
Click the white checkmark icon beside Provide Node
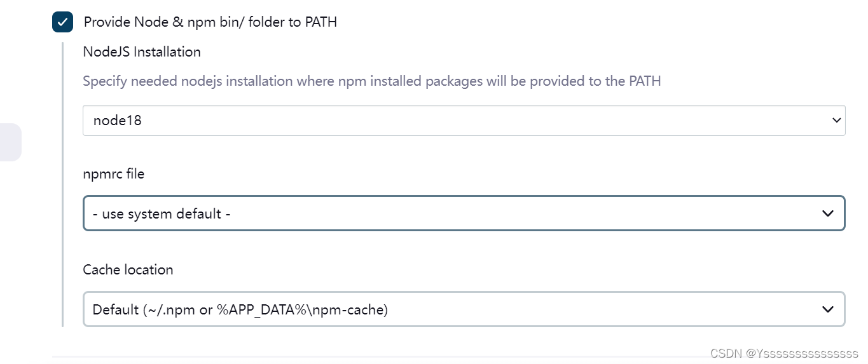point(62,22)
